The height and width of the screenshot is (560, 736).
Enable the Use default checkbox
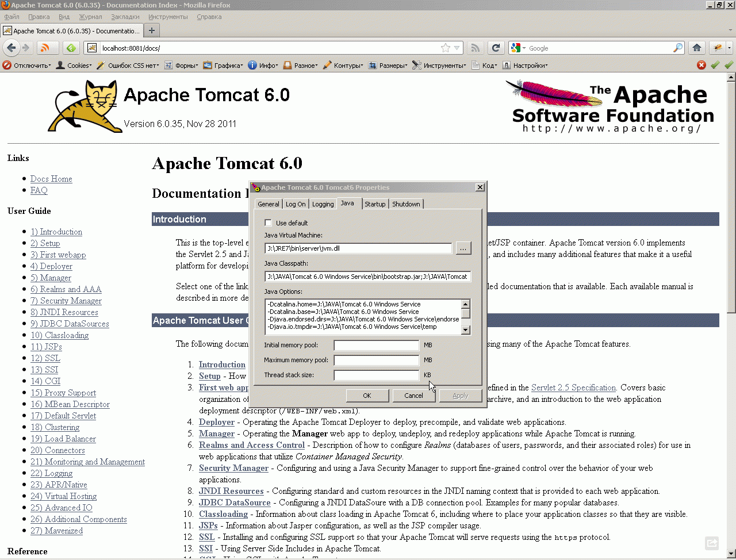[269, 223]
